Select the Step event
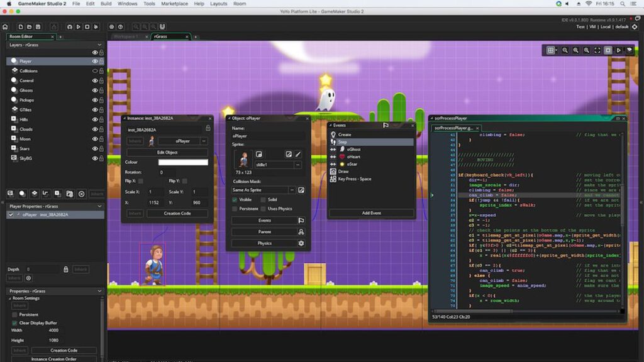 371,142
